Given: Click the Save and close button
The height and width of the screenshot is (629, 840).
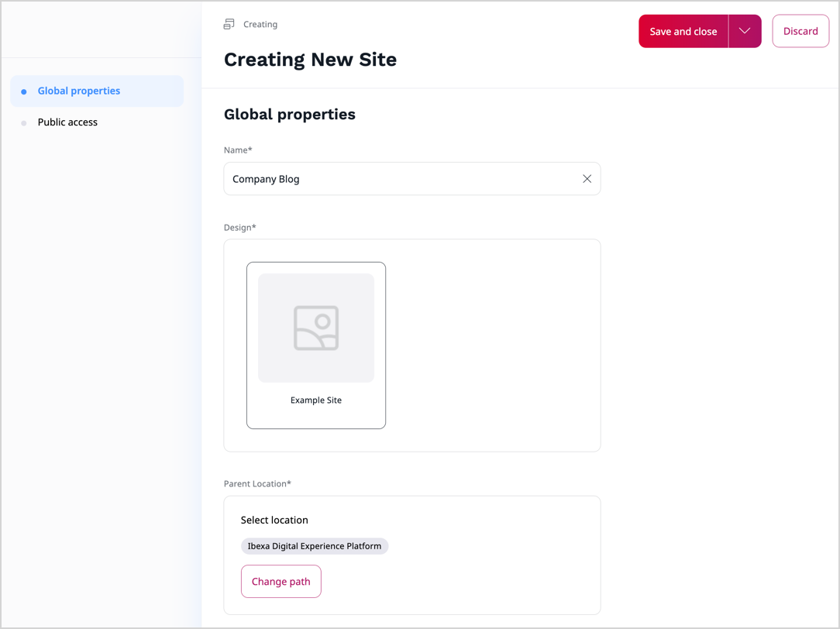Looking at the screenshot, I should [683, 31].
